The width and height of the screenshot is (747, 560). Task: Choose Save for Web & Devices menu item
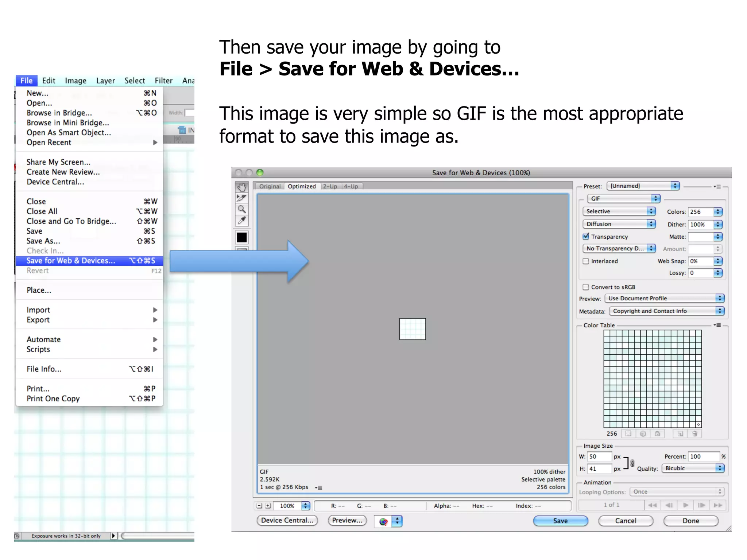point(89,261)
